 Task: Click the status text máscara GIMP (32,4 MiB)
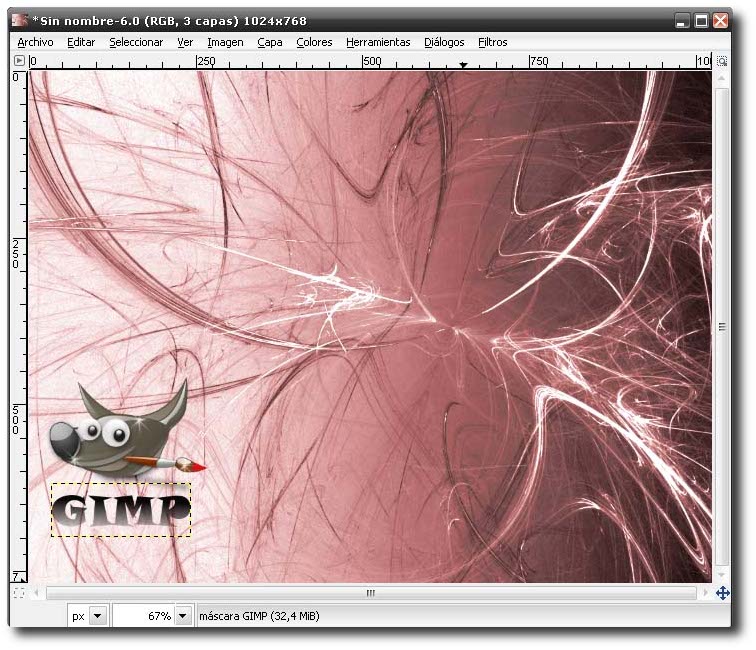tap(259, 616)
